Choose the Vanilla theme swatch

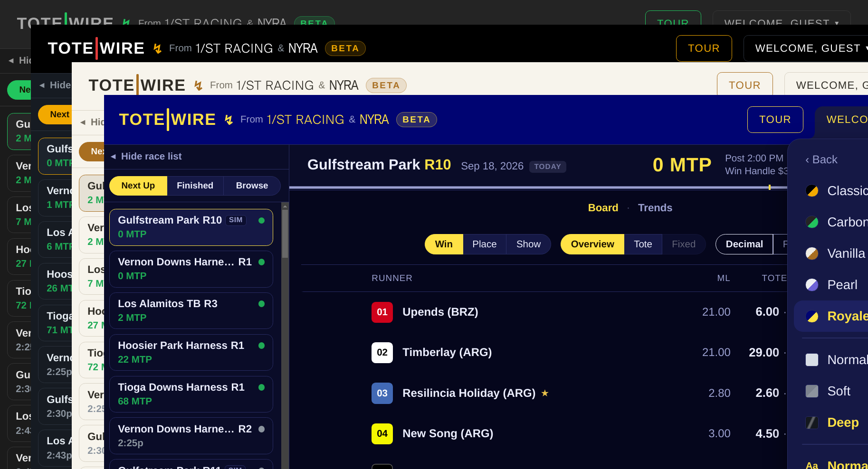click(x=812, y=253)
